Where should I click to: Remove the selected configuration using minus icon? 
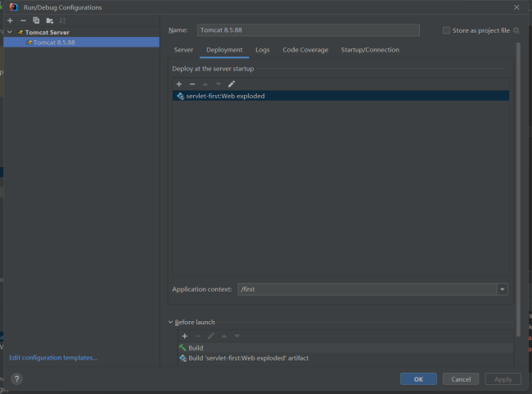pos(23,20)
